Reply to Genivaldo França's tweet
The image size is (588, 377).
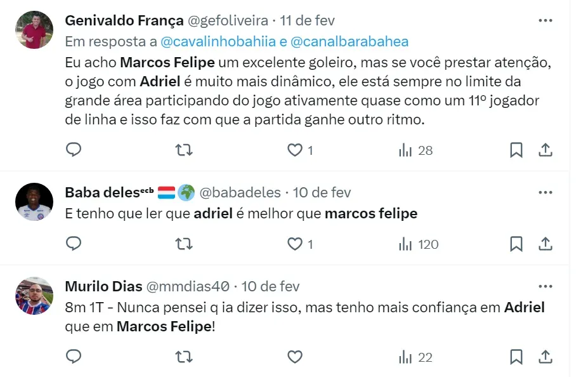[74, 150]
